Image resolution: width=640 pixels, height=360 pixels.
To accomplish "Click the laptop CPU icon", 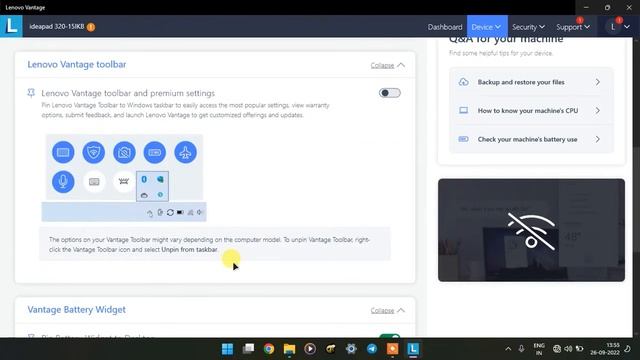I will pyautogui.click(x=463, y=110).
